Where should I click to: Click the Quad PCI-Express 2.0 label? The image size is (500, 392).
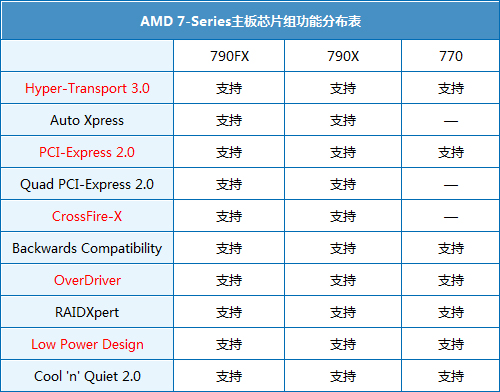[x=87, y=184]
